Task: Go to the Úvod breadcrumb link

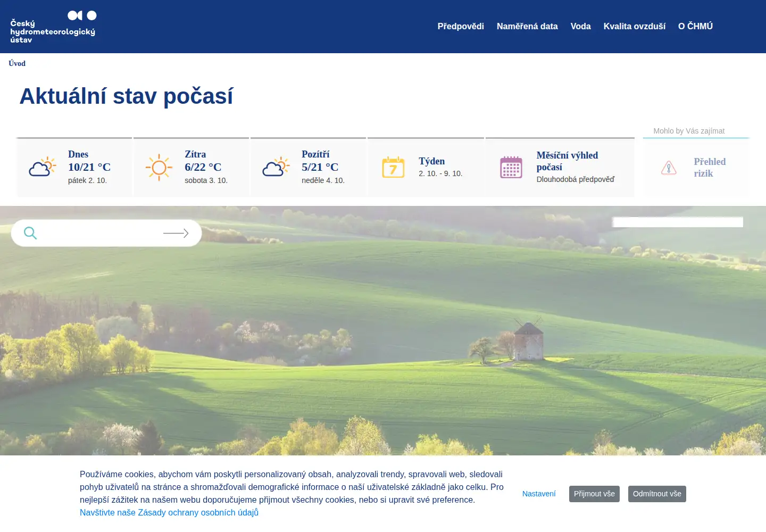Action: pyautogui.click(x=17, y=63)
